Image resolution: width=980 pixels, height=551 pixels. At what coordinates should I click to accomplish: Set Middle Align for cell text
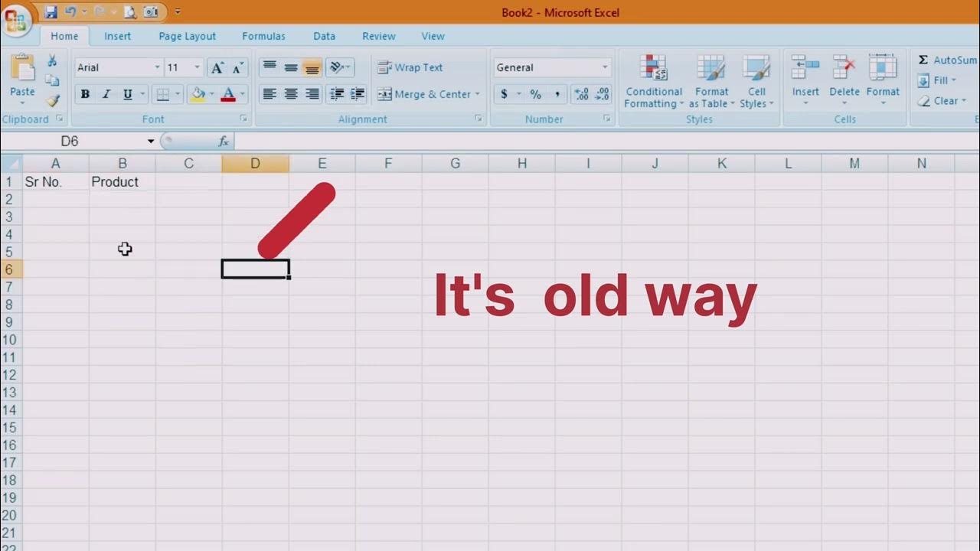[291, 67]
